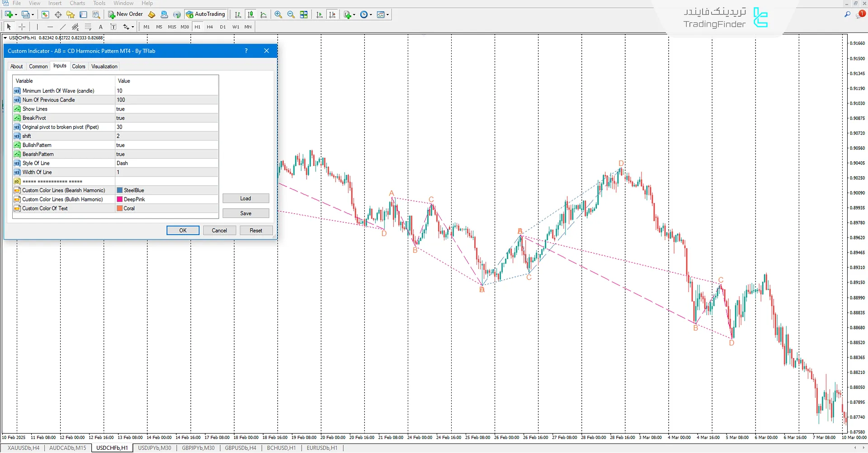868x453 pixels.
Task: Expand the Templates dropdown arrow
Action: point(387,14)
